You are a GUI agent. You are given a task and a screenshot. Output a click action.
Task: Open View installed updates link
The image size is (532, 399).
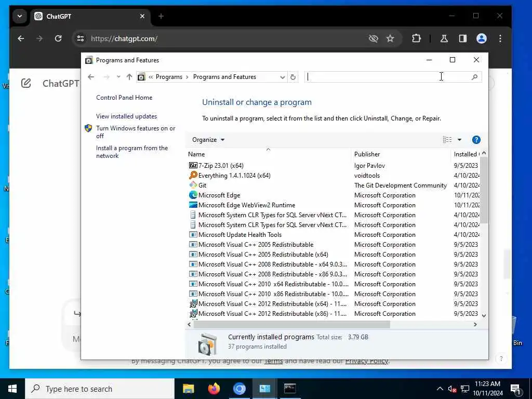tap(127, 116)
